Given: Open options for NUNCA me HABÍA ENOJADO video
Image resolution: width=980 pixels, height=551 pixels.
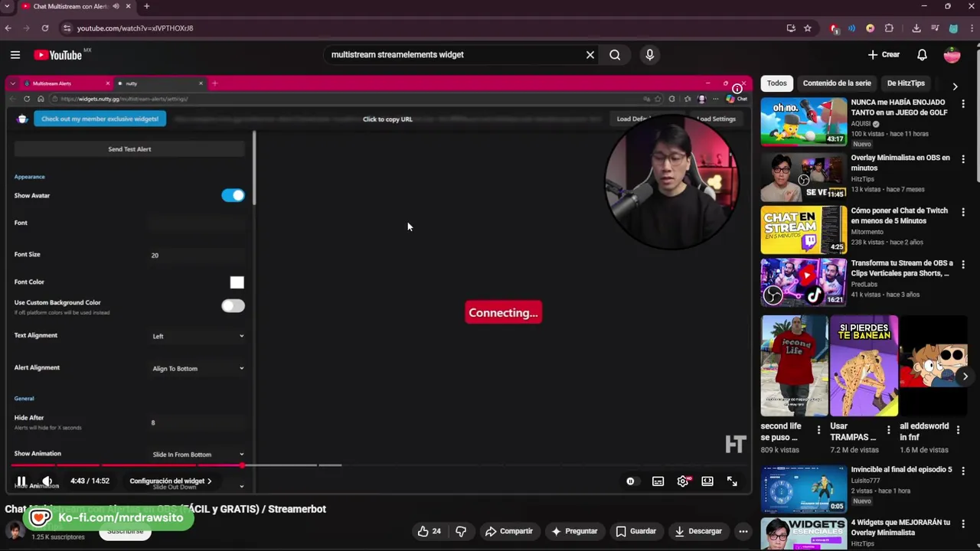Looking at the screenshot, I should coord(963,104).
